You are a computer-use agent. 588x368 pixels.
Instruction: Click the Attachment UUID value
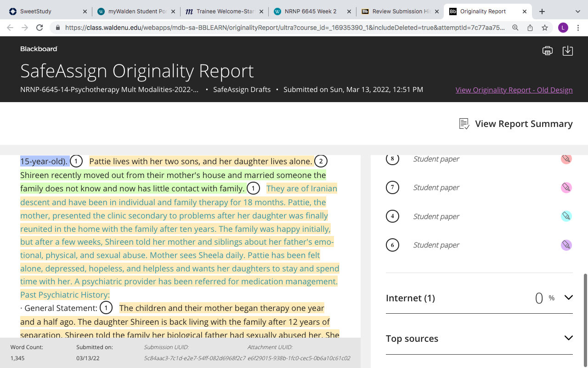pos(299,358)
